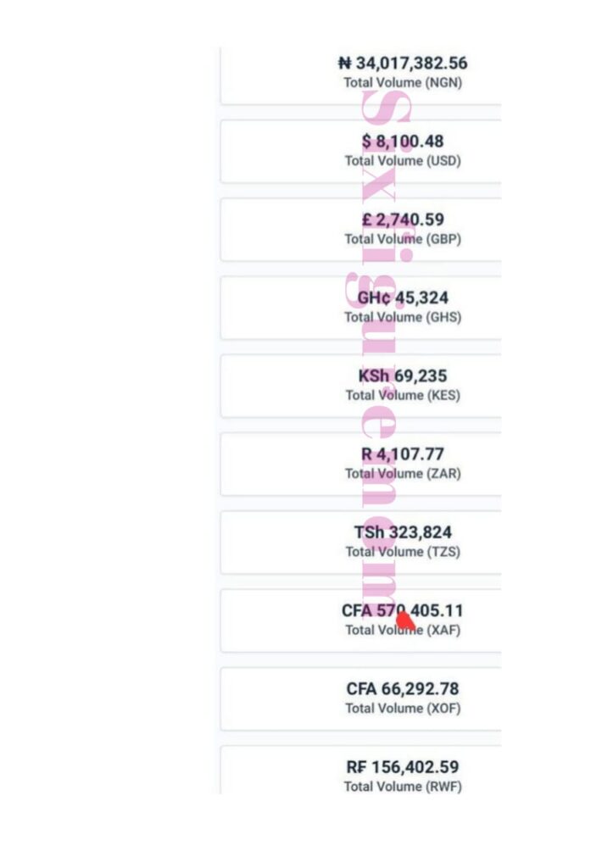The image size is (613, 868).
Task: Select the Total Volume (GHS) label
Action: (x=403, y=317)
